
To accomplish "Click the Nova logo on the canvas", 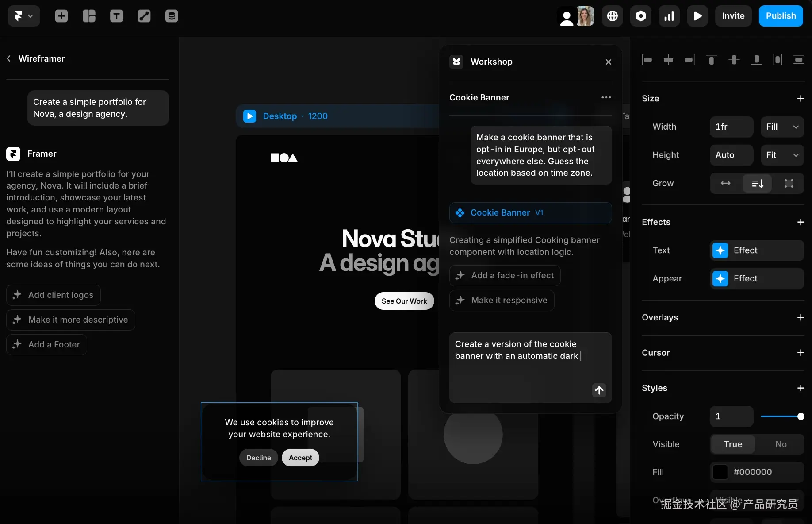I will (x=284, y=158).
